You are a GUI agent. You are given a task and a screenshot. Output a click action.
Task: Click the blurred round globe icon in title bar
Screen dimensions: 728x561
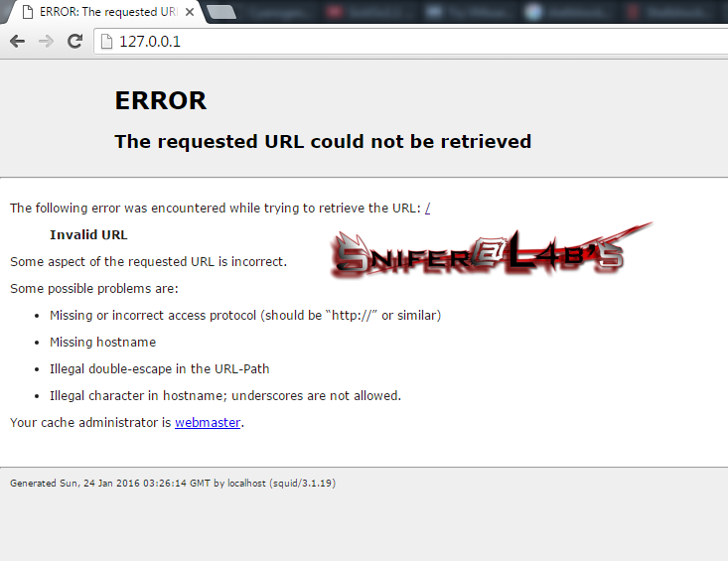point(533,12)
